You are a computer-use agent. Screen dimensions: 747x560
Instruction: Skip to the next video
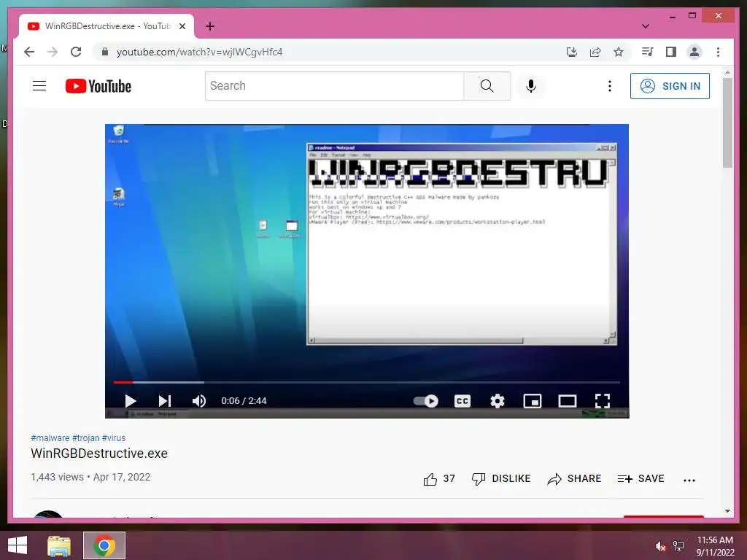[165, 401]
